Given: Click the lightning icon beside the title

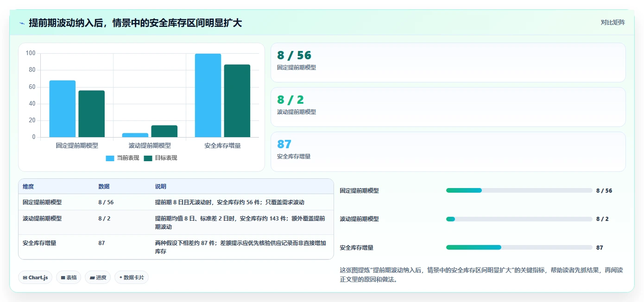Looking at the screenshot, I should (x=22, y=23).
